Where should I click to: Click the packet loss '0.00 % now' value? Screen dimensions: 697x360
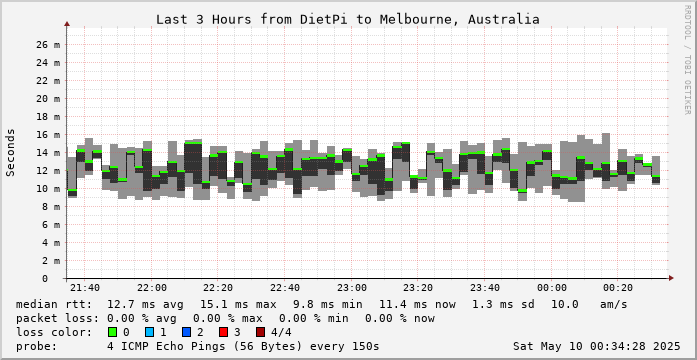pyautogui.click(x=400, y=319)
